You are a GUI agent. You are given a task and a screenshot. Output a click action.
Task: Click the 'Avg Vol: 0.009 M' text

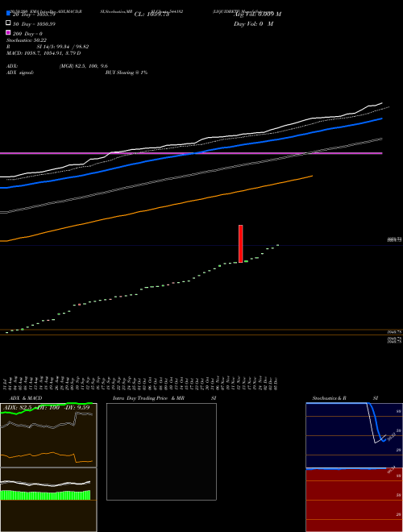pyautogui.click(x=257, y=15)
